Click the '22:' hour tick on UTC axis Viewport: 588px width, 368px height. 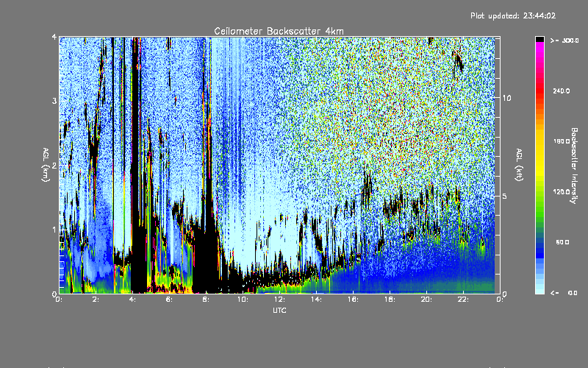(x=463, y=300)
